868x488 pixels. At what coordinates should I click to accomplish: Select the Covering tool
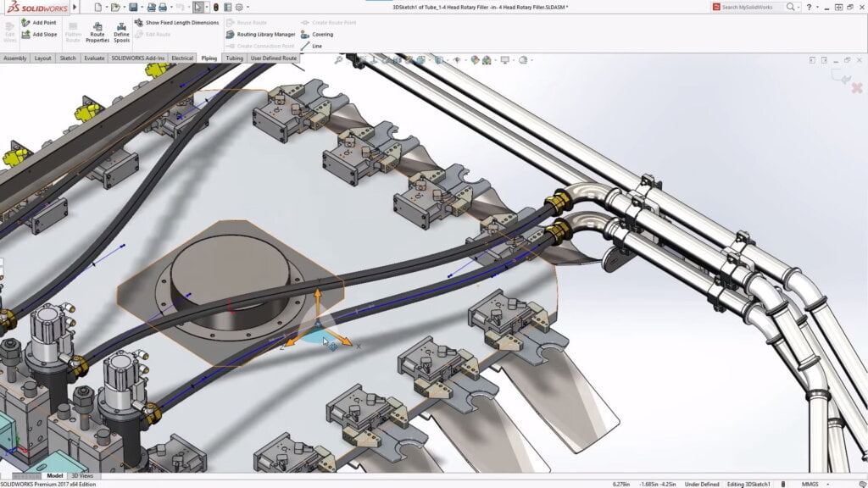click(323, 34)
